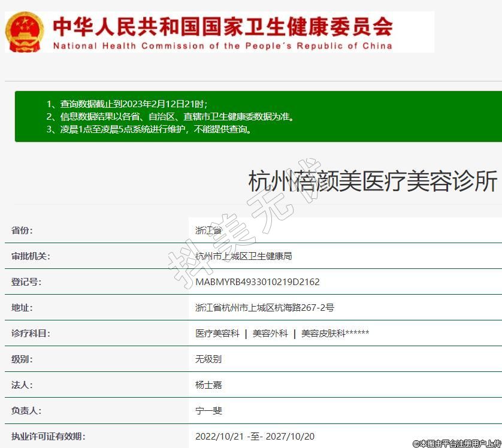Click the 中华人民共和国国家卫生健康委员会 header title
This screenshot has width=502, height=448.
coord(222,25)
